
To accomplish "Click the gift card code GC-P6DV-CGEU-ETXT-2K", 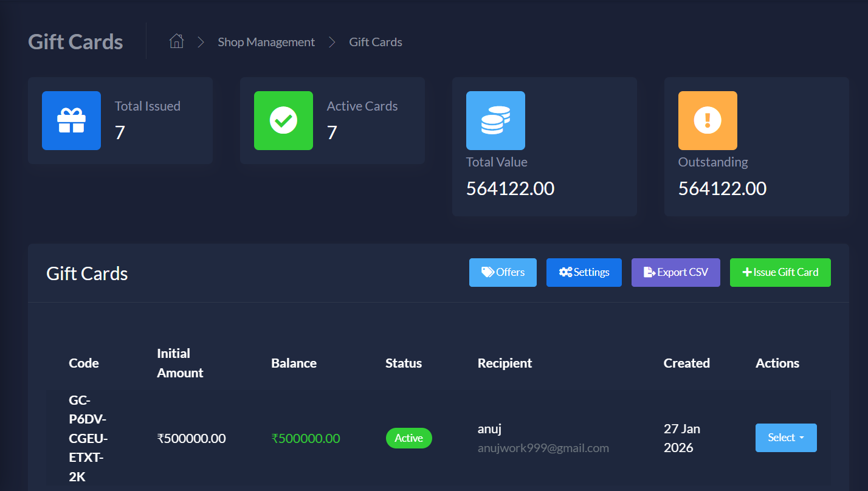I will click(x=88, y=438).
